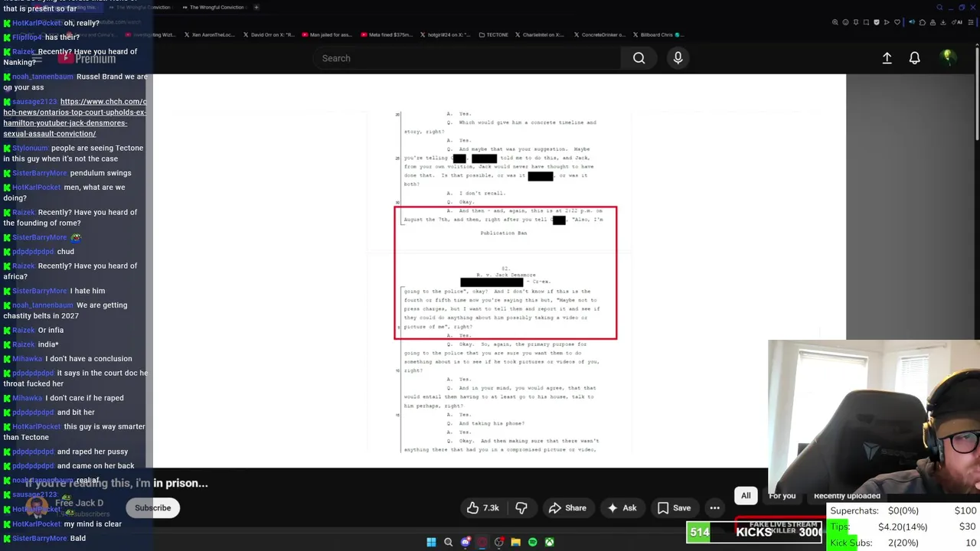
Task: Open the easy setup sliders icon
Action: [x=971, y=22]
